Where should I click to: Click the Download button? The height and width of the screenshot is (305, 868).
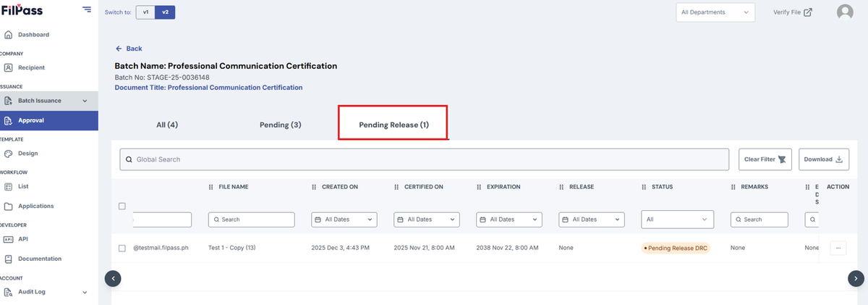pos(824,159)
